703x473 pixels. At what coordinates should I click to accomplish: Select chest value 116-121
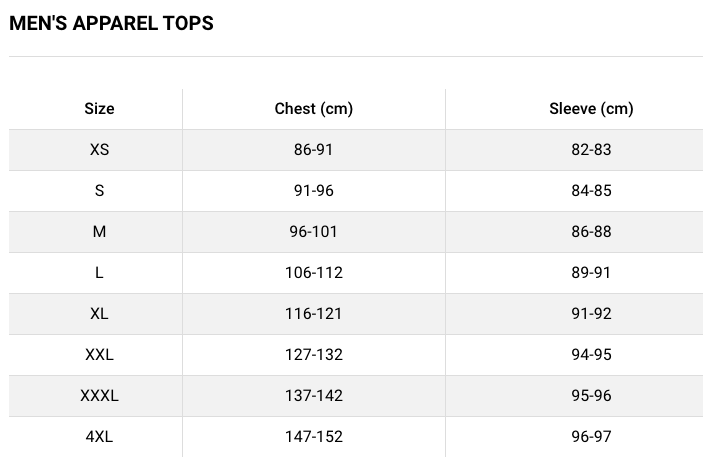click(313, 314)
